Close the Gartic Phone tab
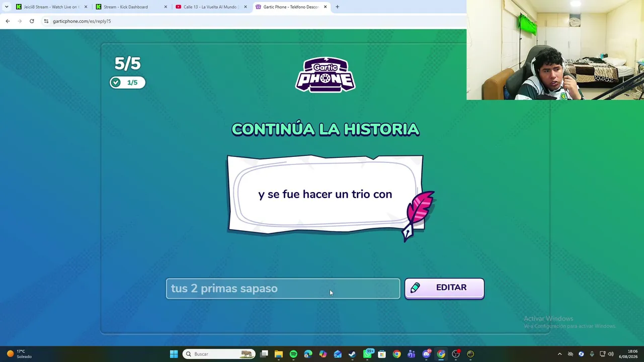Image resolution: width=644 pixels, height=362 pixels. pyautogui.click(x=325, y=7)
